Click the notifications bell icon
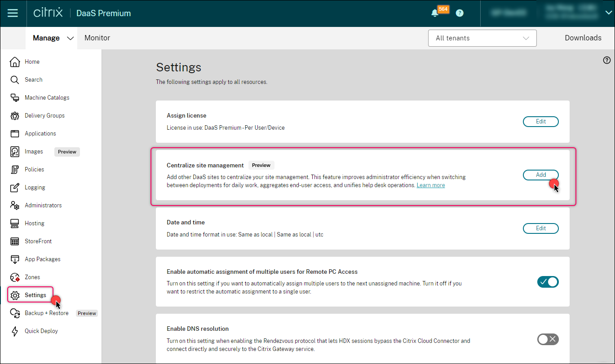This screenshot has width=615, height=364. point(434,13)
